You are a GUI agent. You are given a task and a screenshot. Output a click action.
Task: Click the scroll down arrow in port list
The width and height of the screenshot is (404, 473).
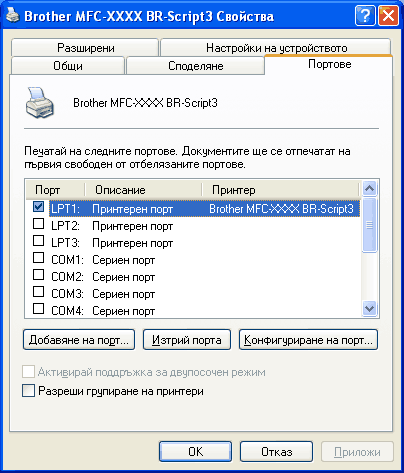[369, 308]
